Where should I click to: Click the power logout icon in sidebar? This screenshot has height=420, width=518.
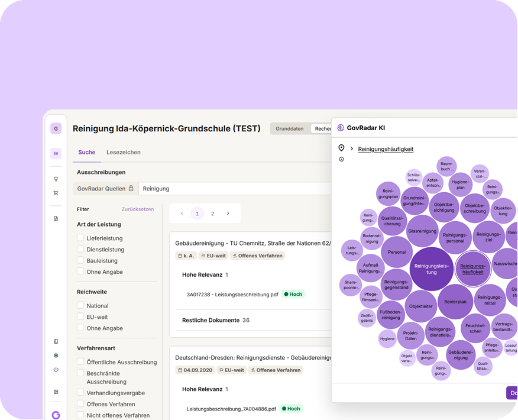(x=56, y=370)
